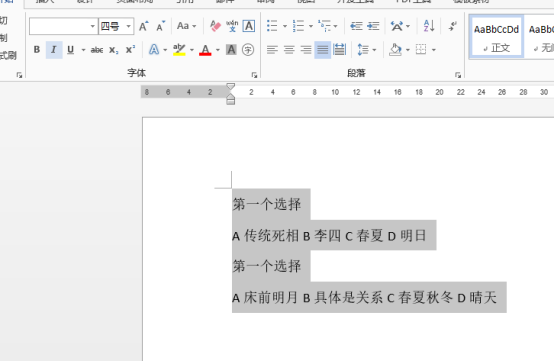The width and height of the screenshot is (554, 361).
Task: Insert enclosed character
Action: tap(248, 50)
